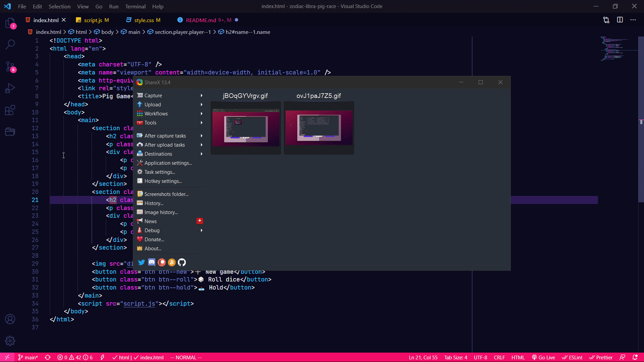The height and width of the screenshot is (362, 644).
Task: Open the File menu
Action: [x=22, y=6]
